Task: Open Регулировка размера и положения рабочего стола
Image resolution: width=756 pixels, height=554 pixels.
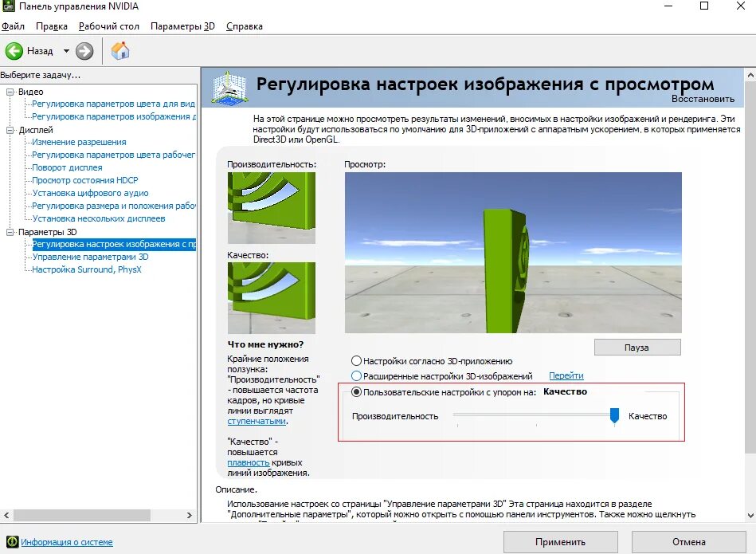Action: 114,206
